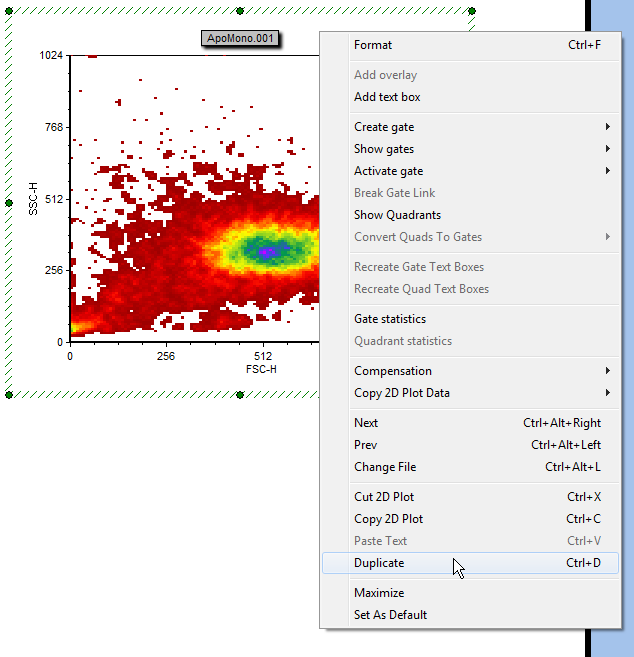The width and height of the screenshot is (634, 657).
Task: Choose Prev in the context menu
Action: [470, 445]
